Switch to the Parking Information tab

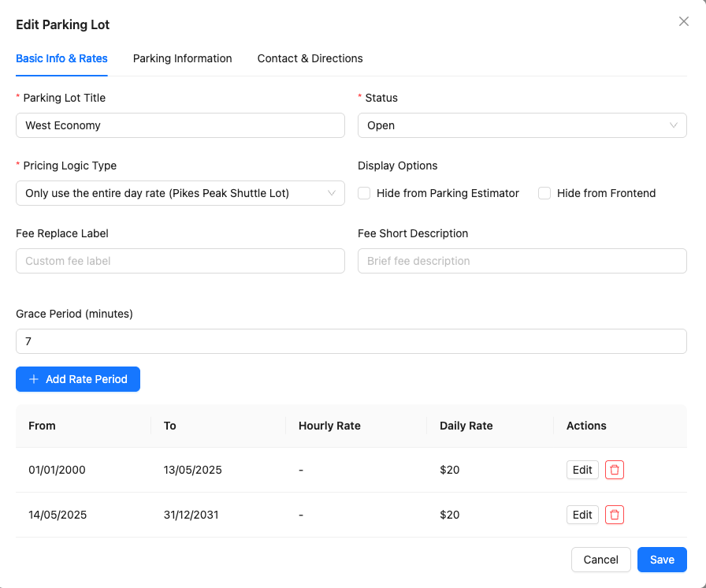point(182,58)
